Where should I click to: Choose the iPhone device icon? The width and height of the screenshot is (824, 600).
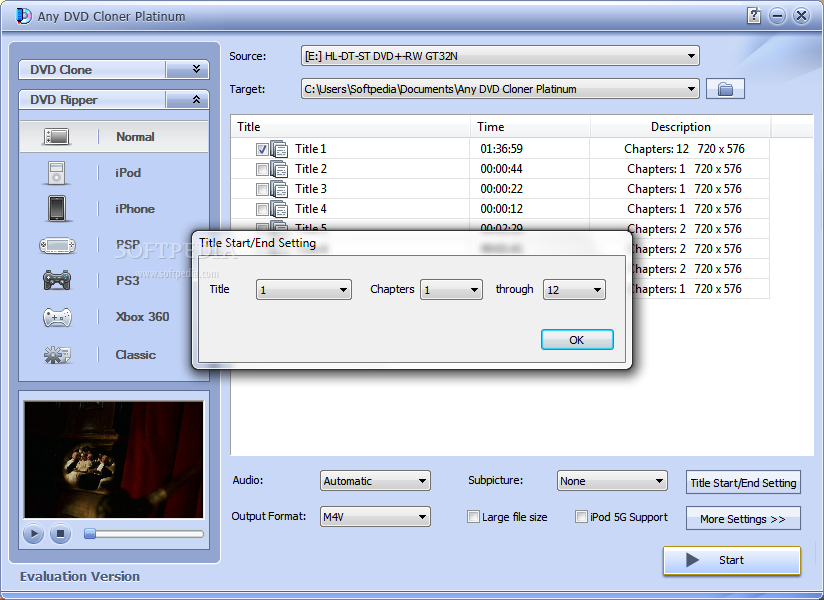57,209
